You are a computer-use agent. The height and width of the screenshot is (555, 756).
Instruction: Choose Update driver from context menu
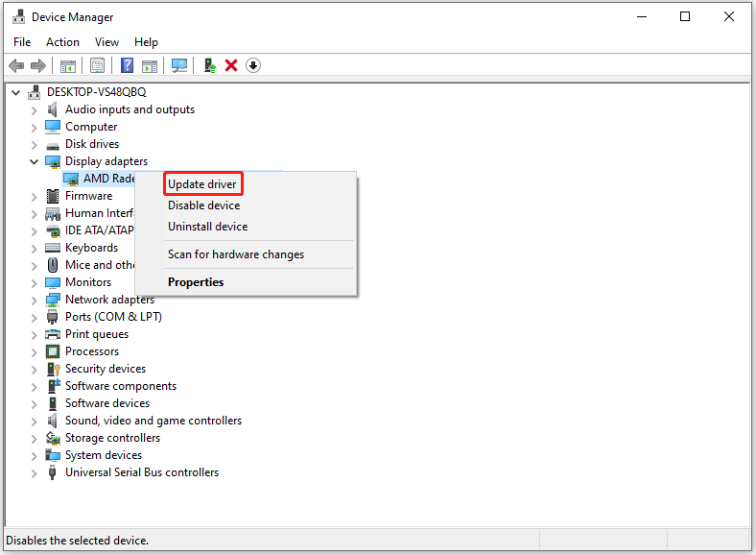pos(201,183)
